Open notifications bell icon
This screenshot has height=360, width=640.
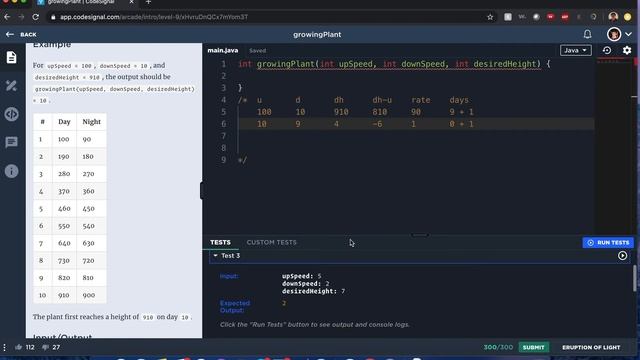587,34
